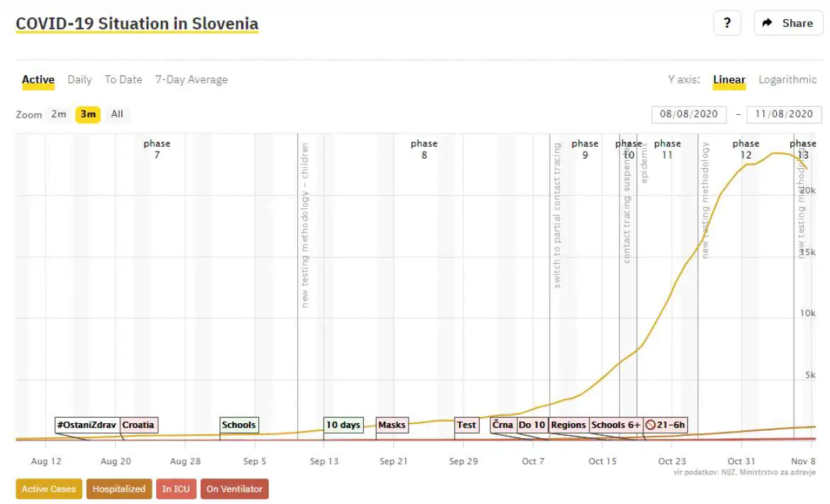
Task: Toggle the Active Cases legend series
Action: (x=49, y=488)
